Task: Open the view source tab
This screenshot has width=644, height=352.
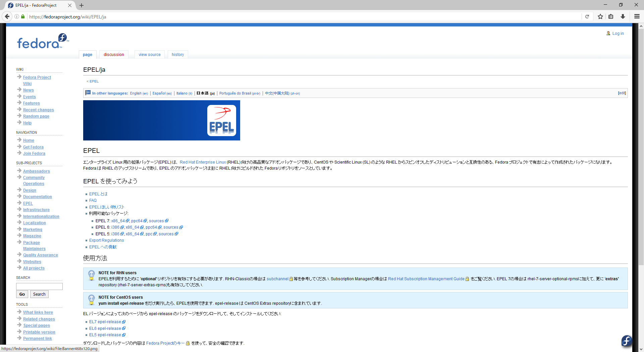Action: pyautogui.click(x=150, y=55)
